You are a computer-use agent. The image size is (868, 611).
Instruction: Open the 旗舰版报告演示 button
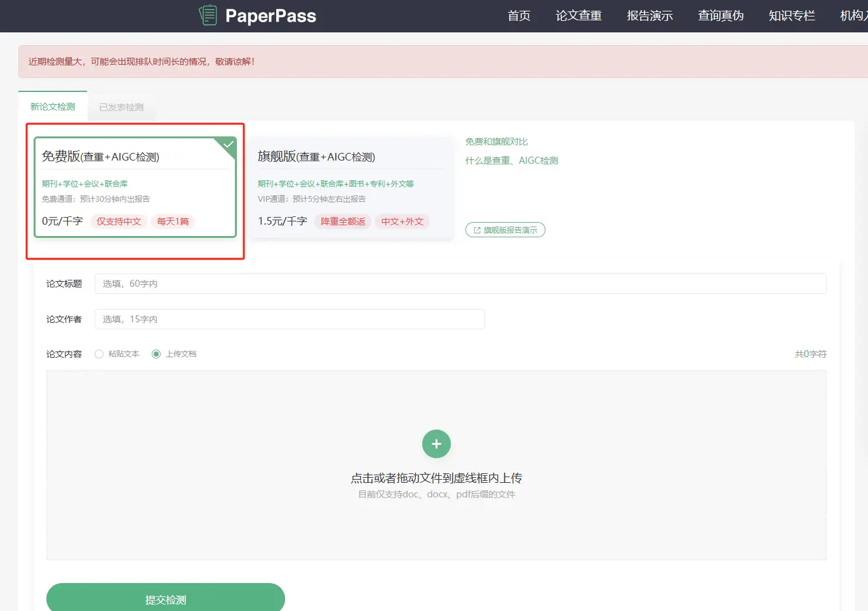click(x=505, y=230)
